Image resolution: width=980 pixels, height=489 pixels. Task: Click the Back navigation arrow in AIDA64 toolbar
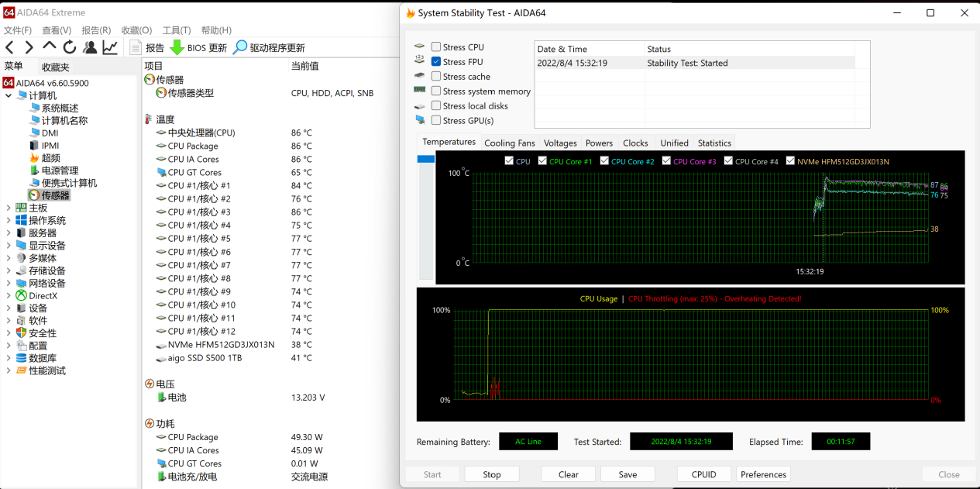pyautogui.click(x=9, y=47)
